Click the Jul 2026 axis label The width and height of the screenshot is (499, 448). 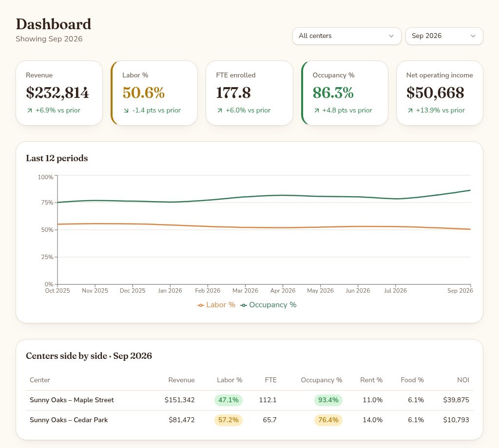tap(395, 291)
